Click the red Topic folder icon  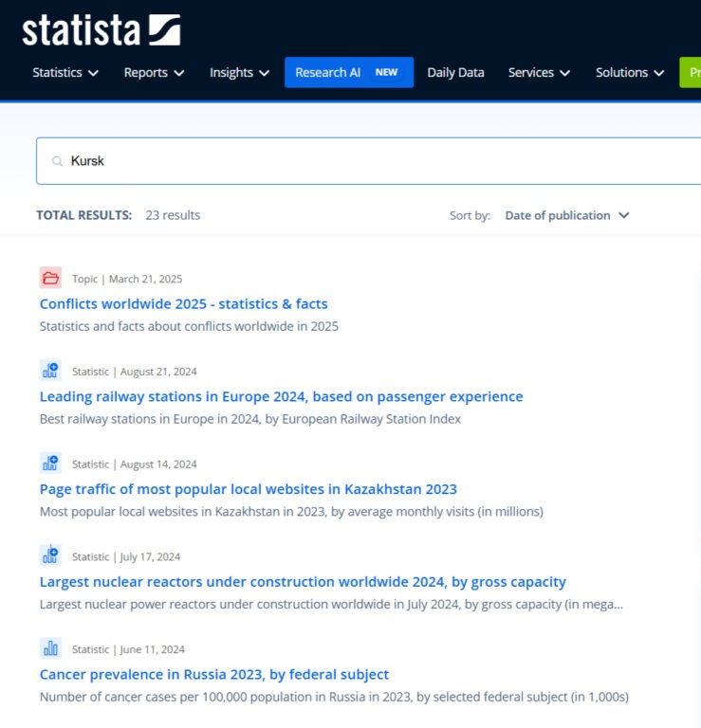[50, 278]
